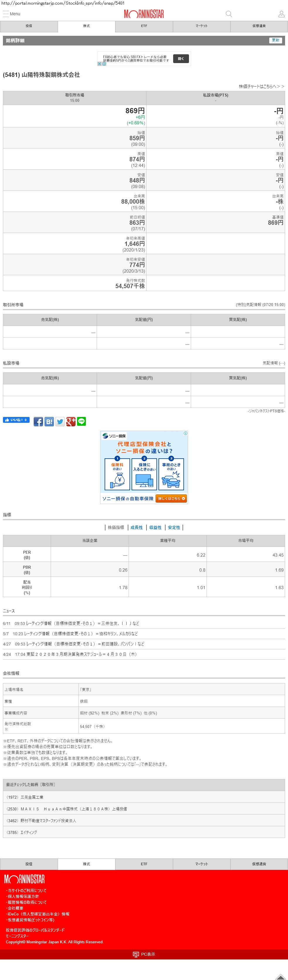Select the マーケット top tab
Viewport: 288px width, 980px height.
coord(201,26)
